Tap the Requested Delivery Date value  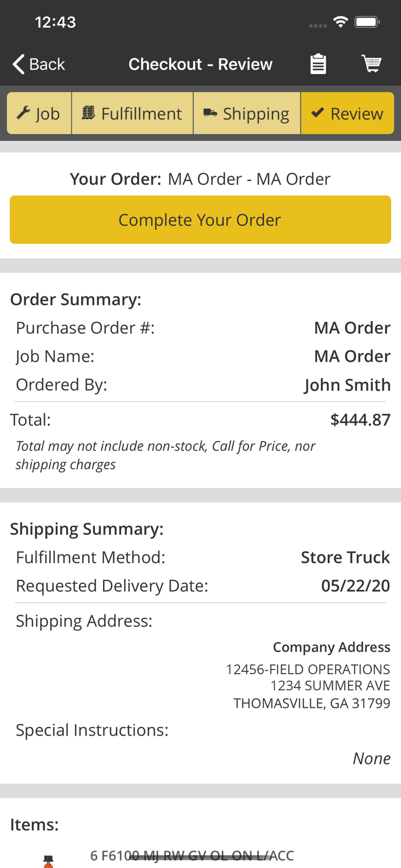356,585
